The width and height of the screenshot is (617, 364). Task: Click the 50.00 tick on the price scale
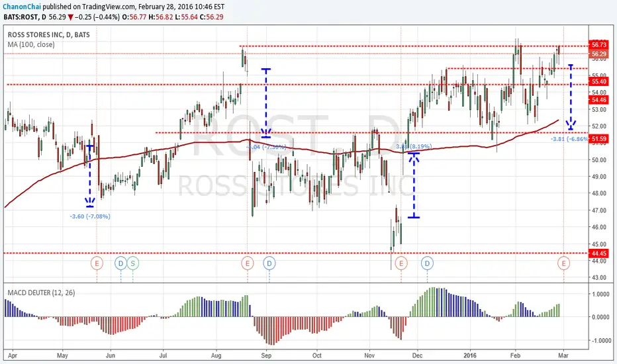tap(599, 159)
